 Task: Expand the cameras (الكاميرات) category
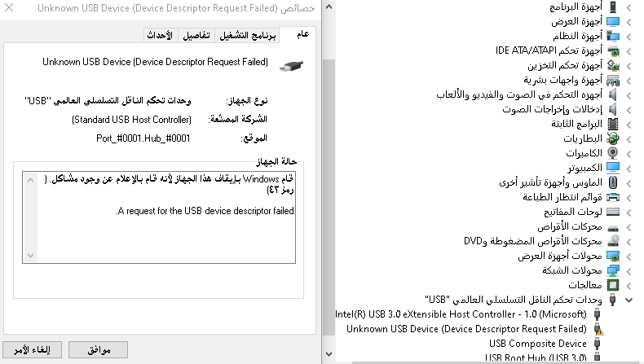(x=629, y=153)
